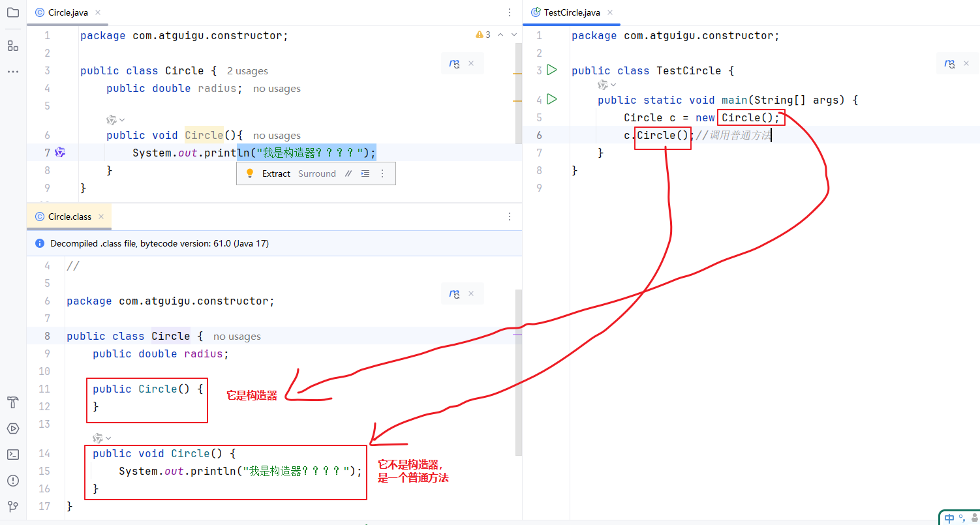The image size is (980, 525).
Task: Click the 'main' method name in TestCircle.java
Action: click(x=734, y=100)
